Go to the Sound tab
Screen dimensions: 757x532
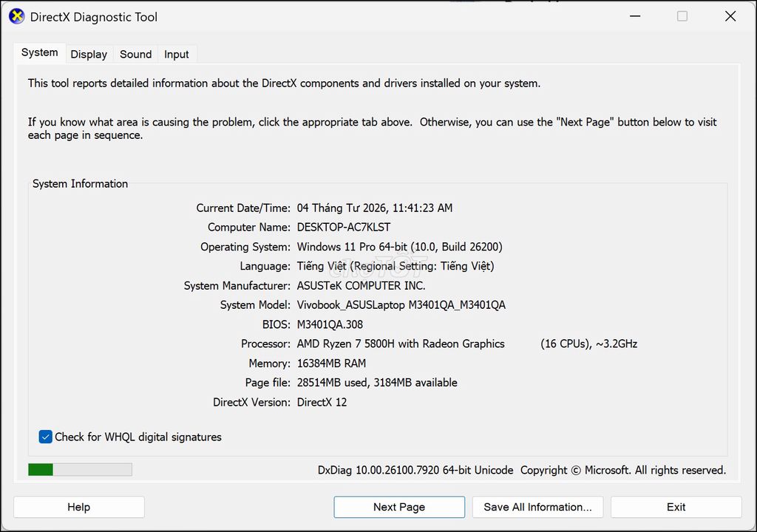(x=135, y=54)
